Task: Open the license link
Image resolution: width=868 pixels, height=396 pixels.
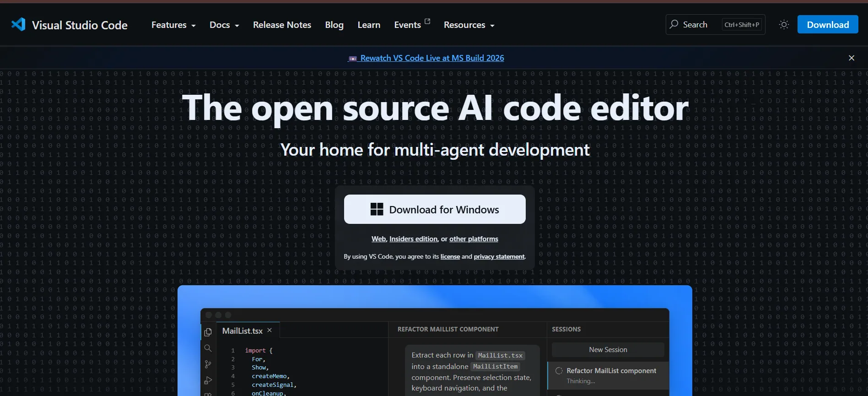Action: [x=450, y=257]
